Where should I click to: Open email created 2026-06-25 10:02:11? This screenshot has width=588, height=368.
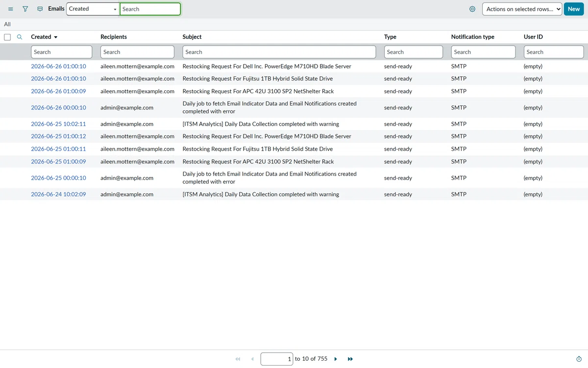click(58, 124)
